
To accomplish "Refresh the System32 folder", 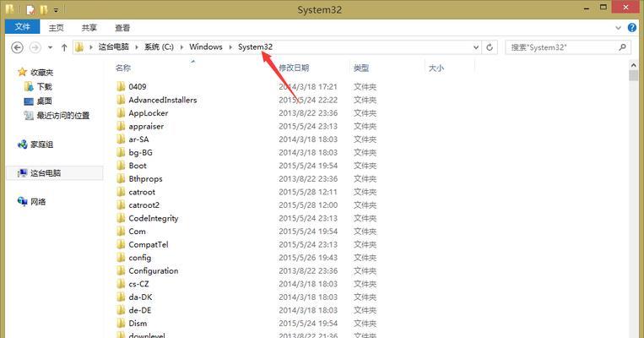I will (490, 47).
